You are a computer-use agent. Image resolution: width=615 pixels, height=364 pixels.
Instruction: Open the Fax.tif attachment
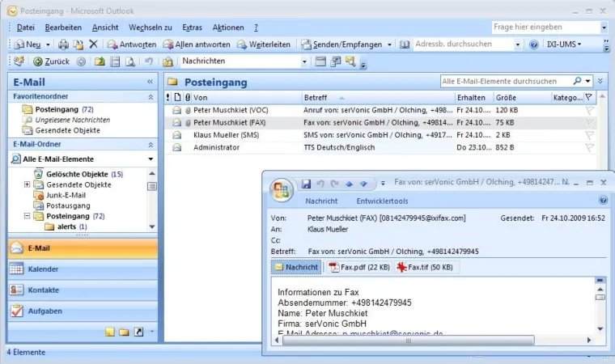point(425,267)
